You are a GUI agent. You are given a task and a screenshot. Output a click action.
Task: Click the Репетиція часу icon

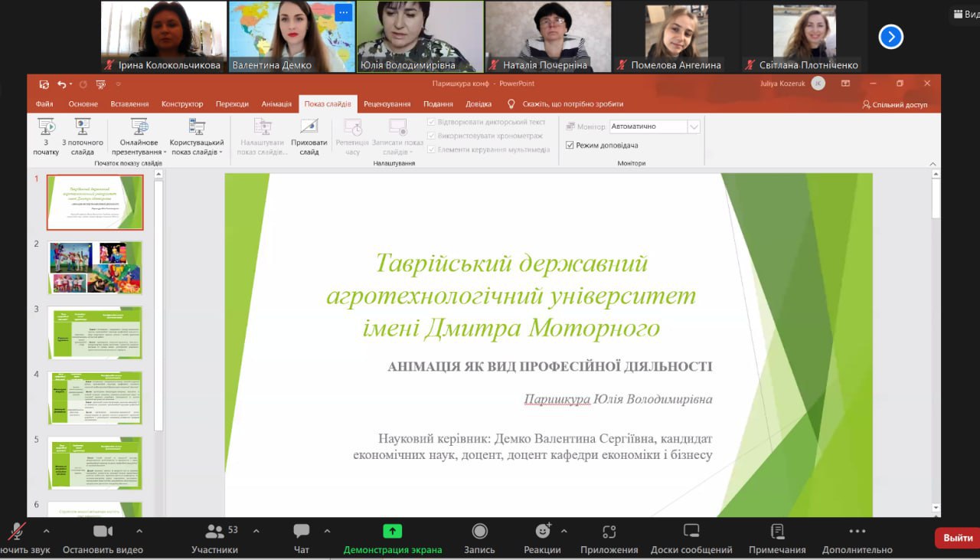[353, 127]
